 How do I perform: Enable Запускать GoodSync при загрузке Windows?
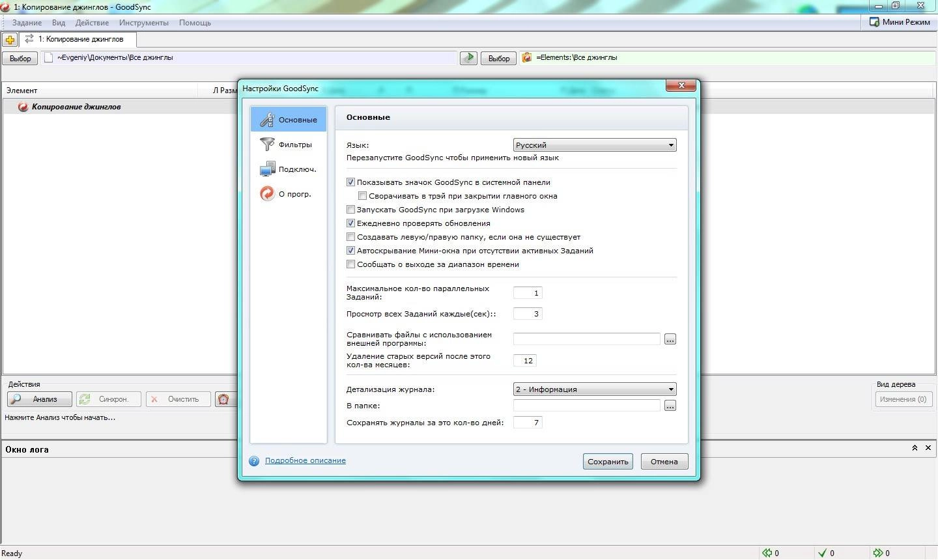pyautogui.click(x=350, y=210)
